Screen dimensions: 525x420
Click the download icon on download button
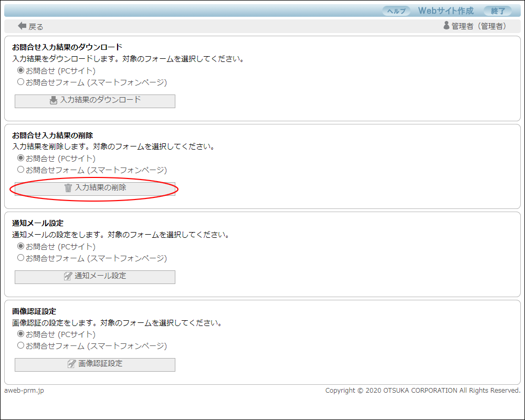[x=54, y=100]
